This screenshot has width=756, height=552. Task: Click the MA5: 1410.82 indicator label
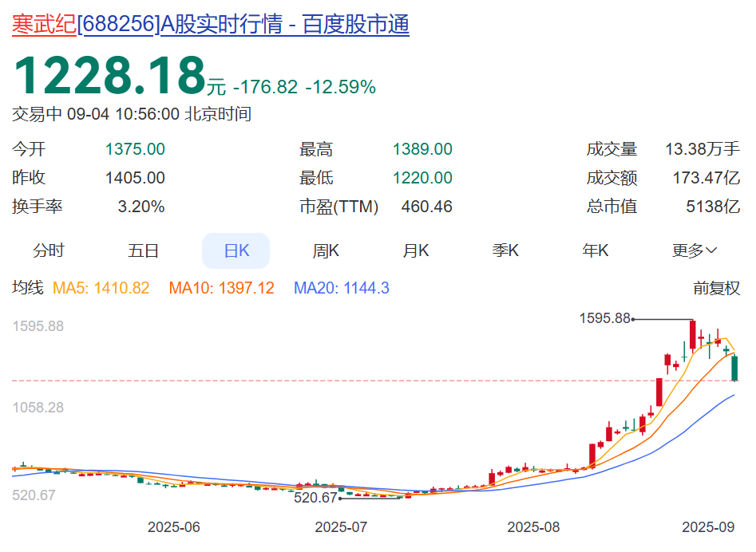pyautogui.click(x=101, y=288)
